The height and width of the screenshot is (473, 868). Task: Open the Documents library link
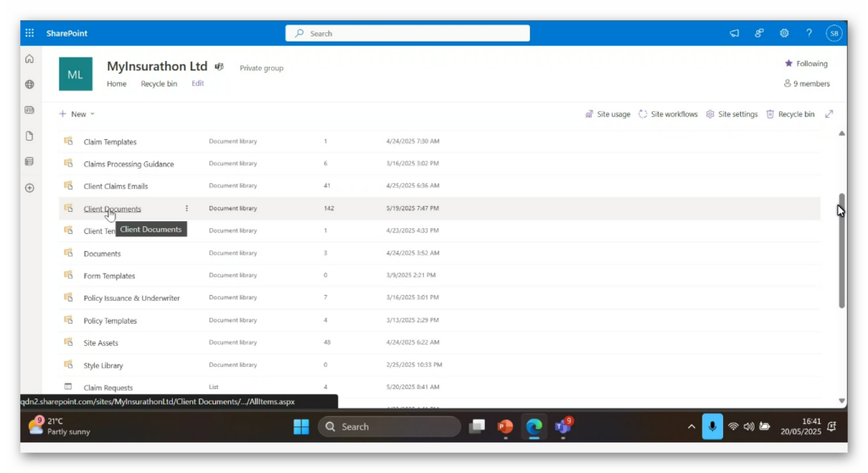click(x=102, y=253)
